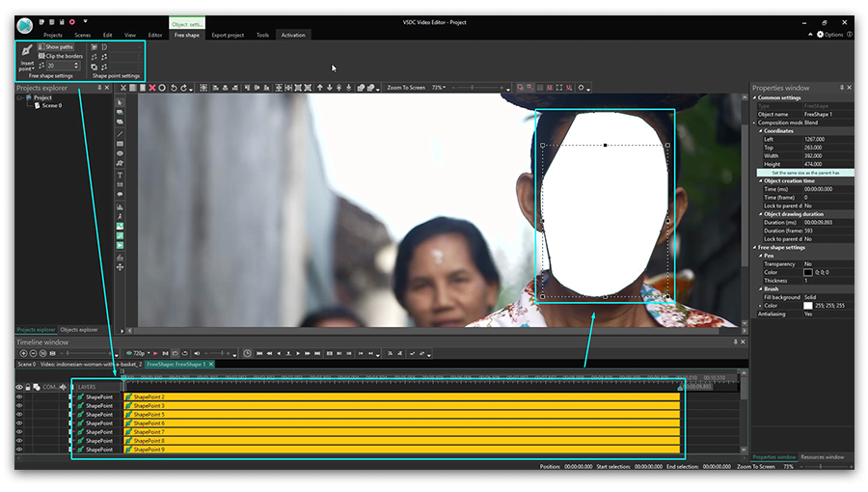Click the red X delete icon

click(152, 88)
